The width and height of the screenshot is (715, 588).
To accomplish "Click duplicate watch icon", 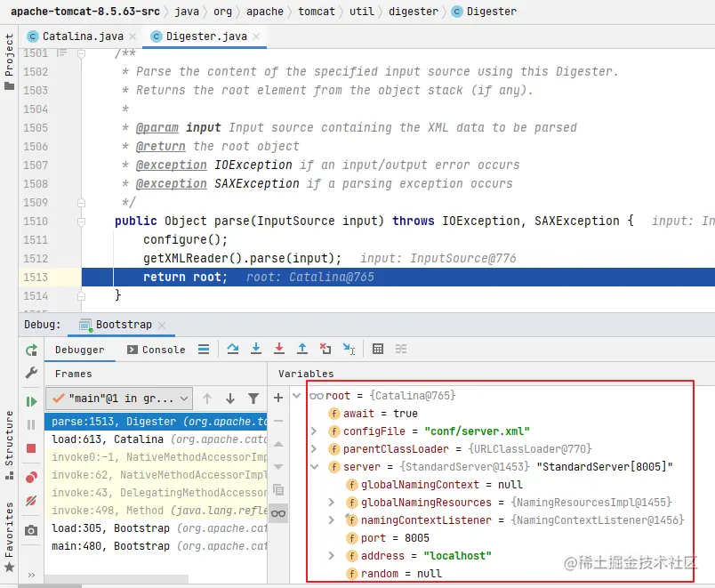I will pos(278,490).
